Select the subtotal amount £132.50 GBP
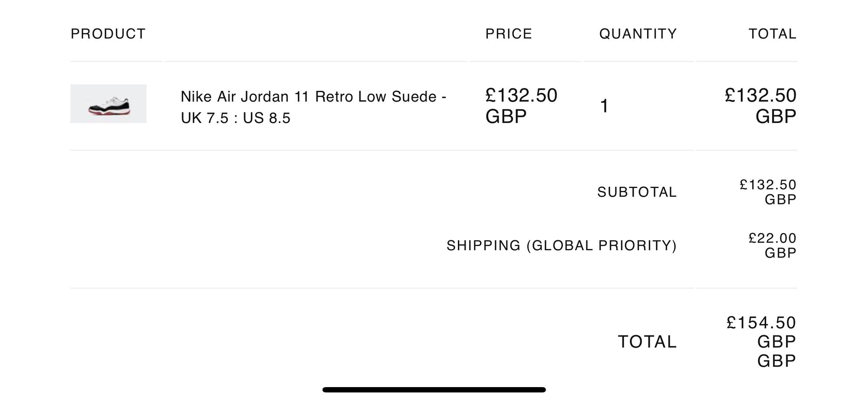This screenshot has height=401, width=868. click(768, 192)
